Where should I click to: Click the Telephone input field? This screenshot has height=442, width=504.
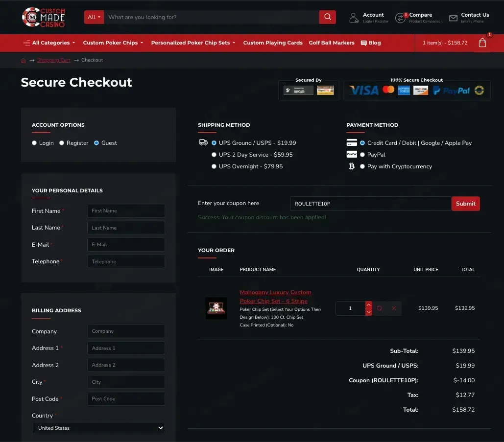click(126, 261)
